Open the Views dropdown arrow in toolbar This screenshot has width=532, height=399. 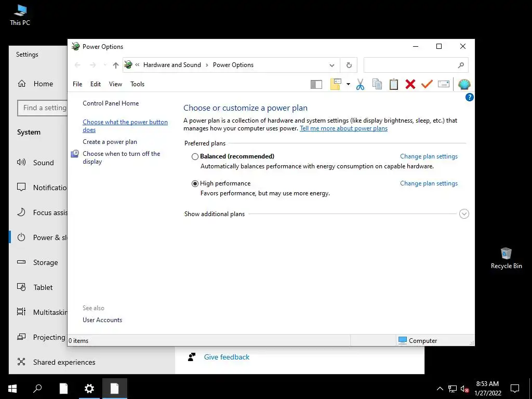coord(348,84)
